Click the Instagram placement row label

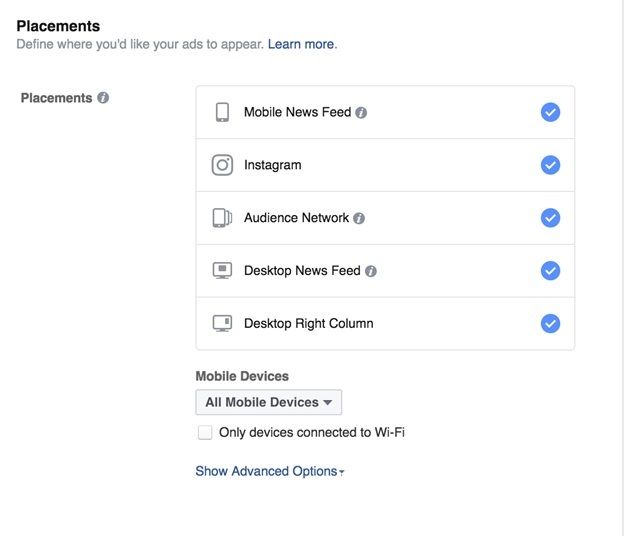[x=272, y=165]
